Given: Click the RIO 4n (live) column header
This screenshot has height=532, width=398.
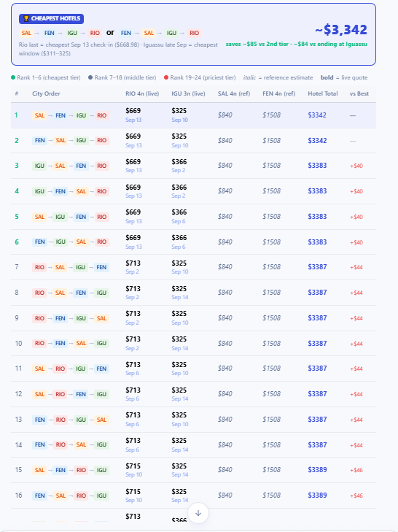Looking at the screenshot, I should (142, 93).
